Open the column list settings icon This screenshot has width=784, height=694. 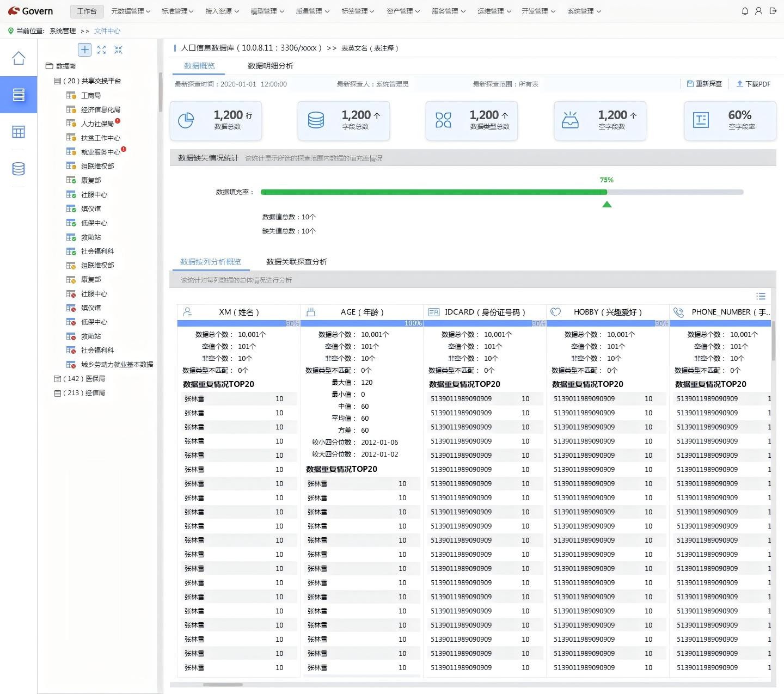[761, 296]
